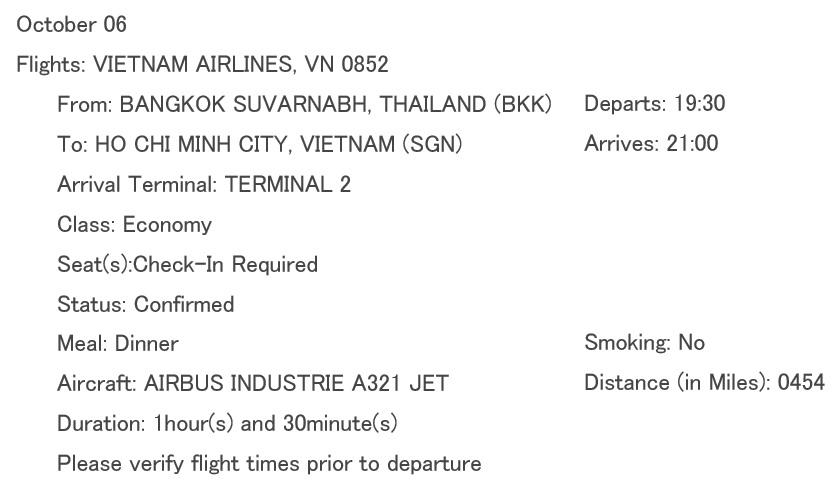The width and height of the screenshot is (836, 491).
Task: Select the (SGN) airport code
Action: coord(432,144)
